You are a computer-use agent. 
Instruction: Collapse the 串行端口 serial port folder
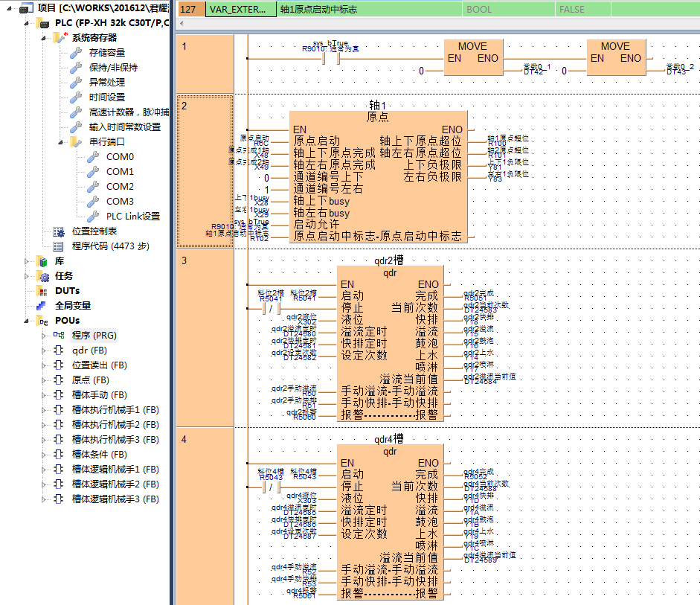click(60, 142)
